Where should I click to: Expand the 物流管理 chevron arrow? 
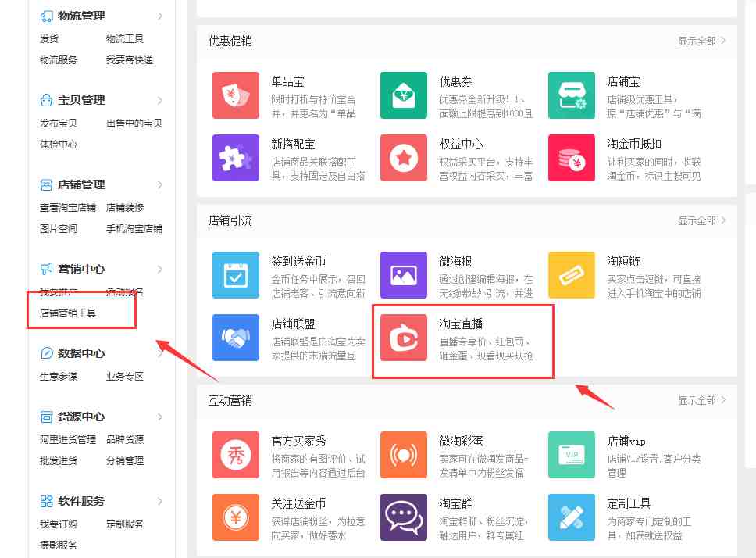[x=160, y=16]
